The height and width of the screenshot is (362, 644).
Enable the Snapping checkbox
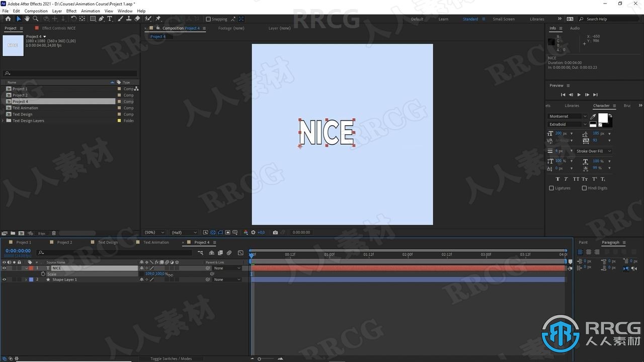pos(208,19)
